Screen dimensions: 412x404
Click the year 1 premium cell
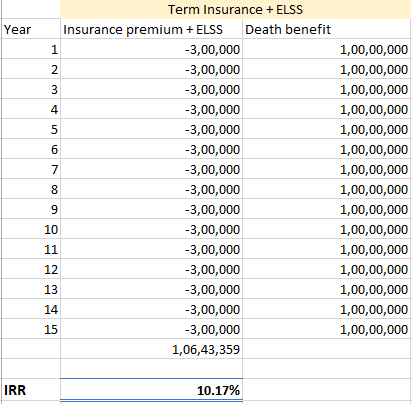click(151, 49)
